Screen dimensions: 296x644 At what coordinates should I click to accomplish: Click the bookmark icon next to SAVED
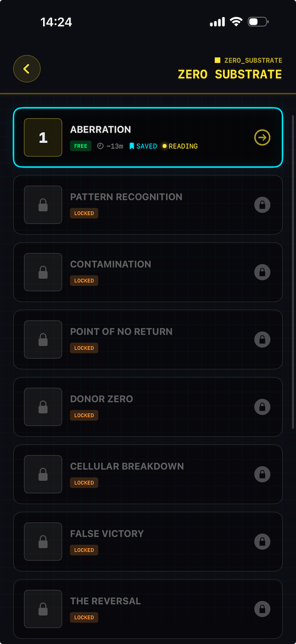[131, 146]
